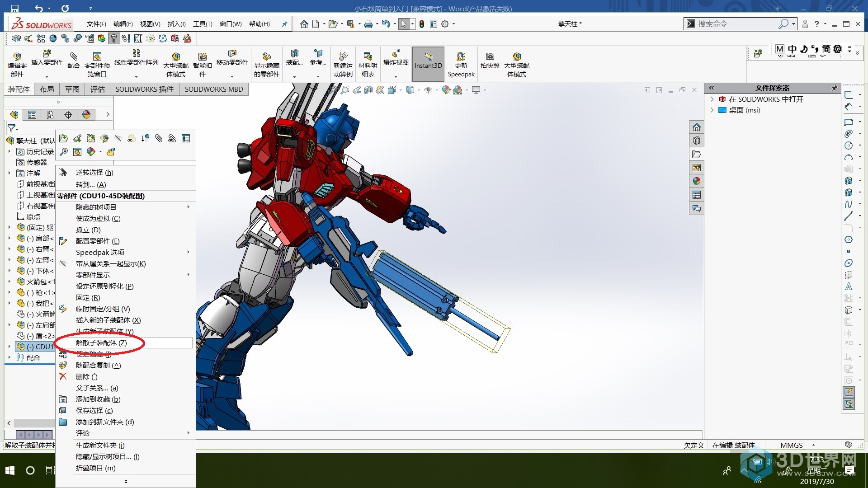Screen dimensions: 868x488
Task: Click the tree filter funnel icon
Action: [x=12, y=128]
